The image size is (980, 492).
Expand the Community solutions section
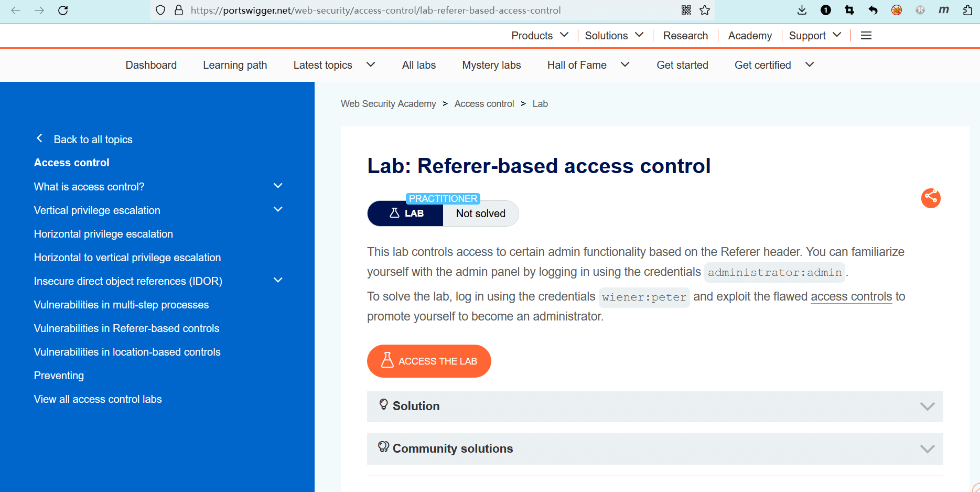click(x=654, y=448)
